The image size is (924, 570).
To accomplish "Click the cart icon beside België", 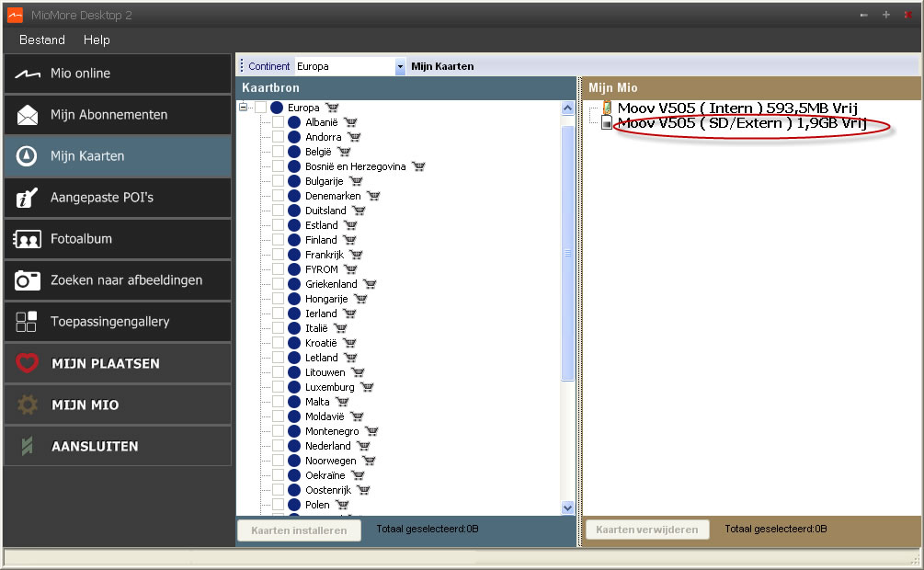I will (344, 152).
